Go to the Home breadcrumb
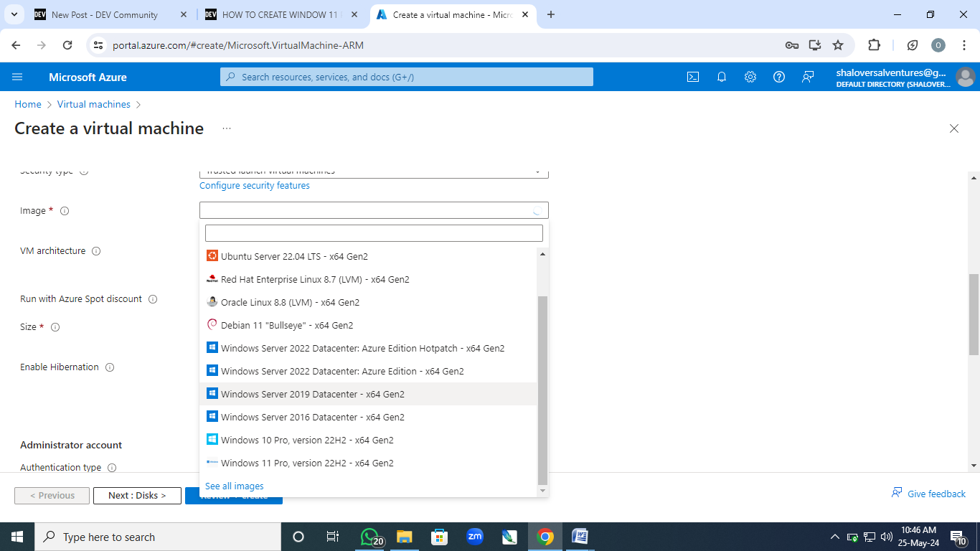This screenshot has height=551, width=980. [28, 104]
